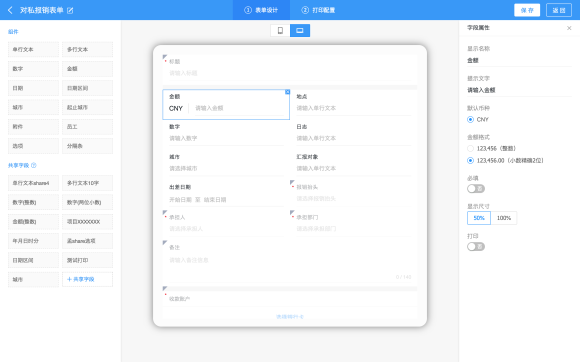Go back using the header arrow
The height and width of the screenshot is (362, 580).
click(10, 10)
